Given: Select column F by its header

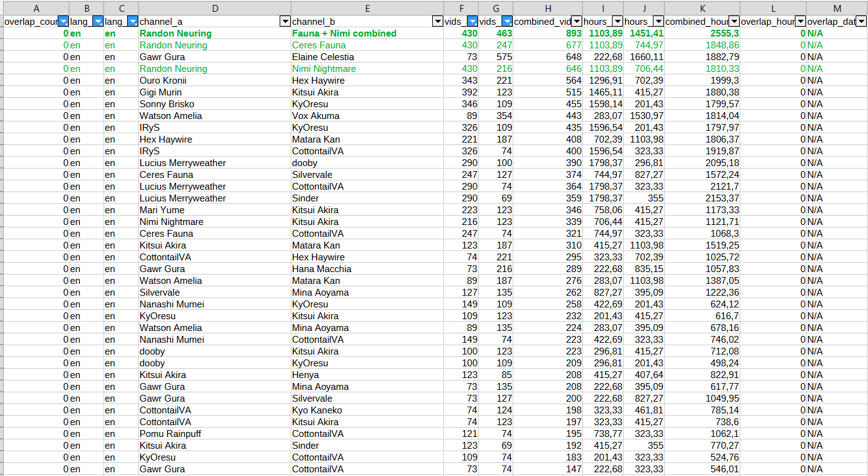Looking at the screenshot, I should pyautogui.click(x=461, y=8).
